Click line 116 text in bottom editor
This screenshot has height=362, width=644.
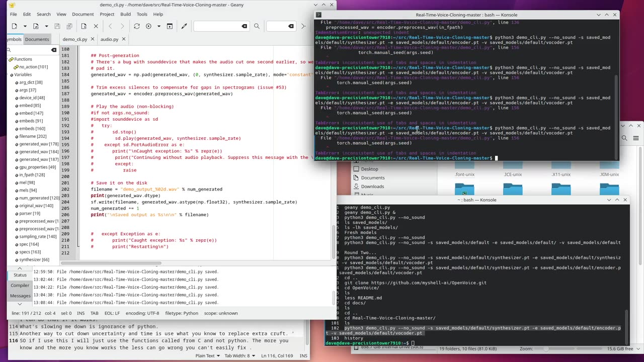click(153, 344)
